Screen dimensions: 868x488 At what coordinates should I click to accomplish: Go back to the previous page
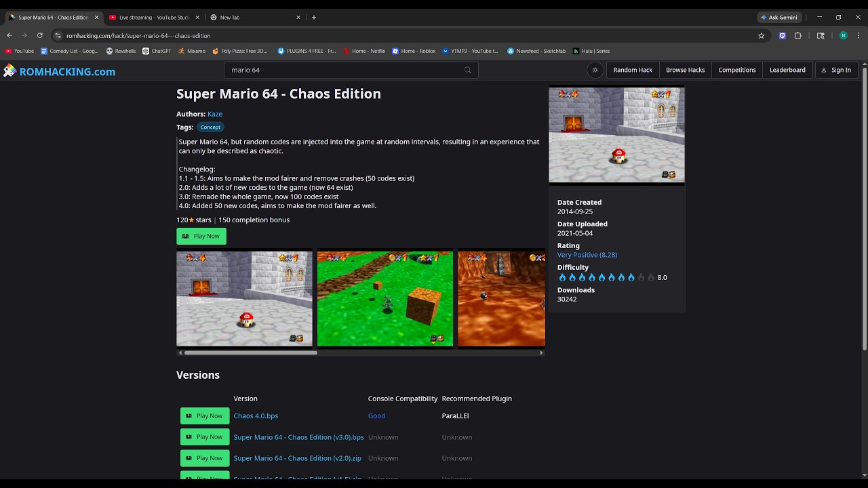(9, 35)
